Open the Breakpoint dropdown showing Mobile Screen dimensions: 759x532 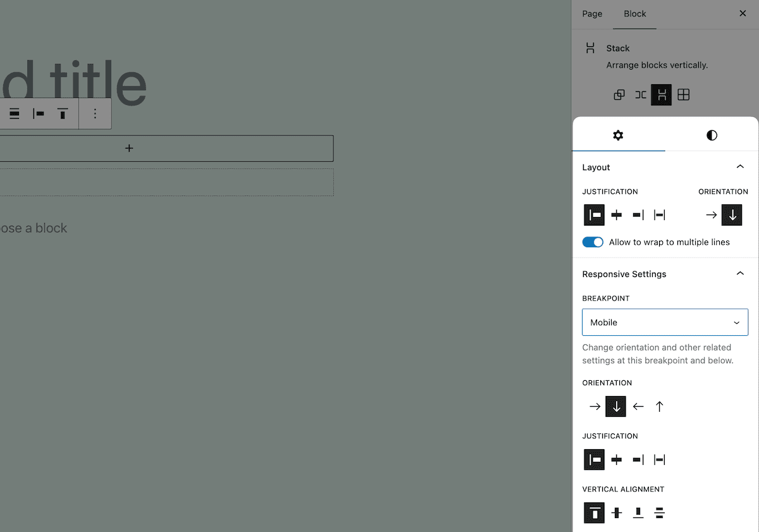[665, 323]
